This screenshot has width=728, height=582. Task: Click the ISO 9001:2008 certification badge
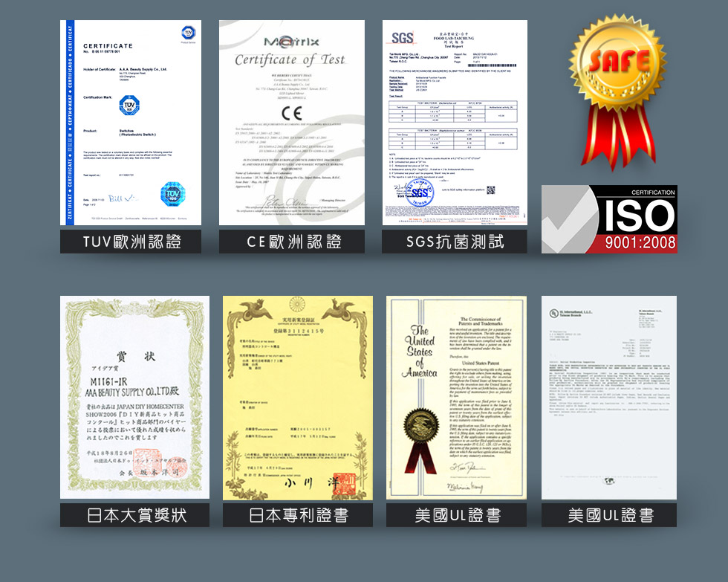[609, 219]
